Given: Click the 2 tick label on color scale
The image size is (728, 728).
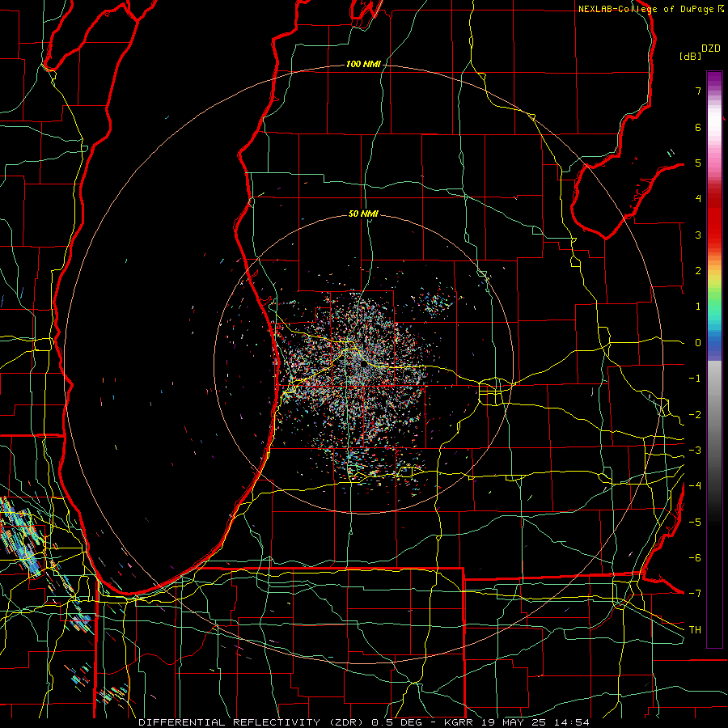Looking at the screenshot, I should 698,271.
